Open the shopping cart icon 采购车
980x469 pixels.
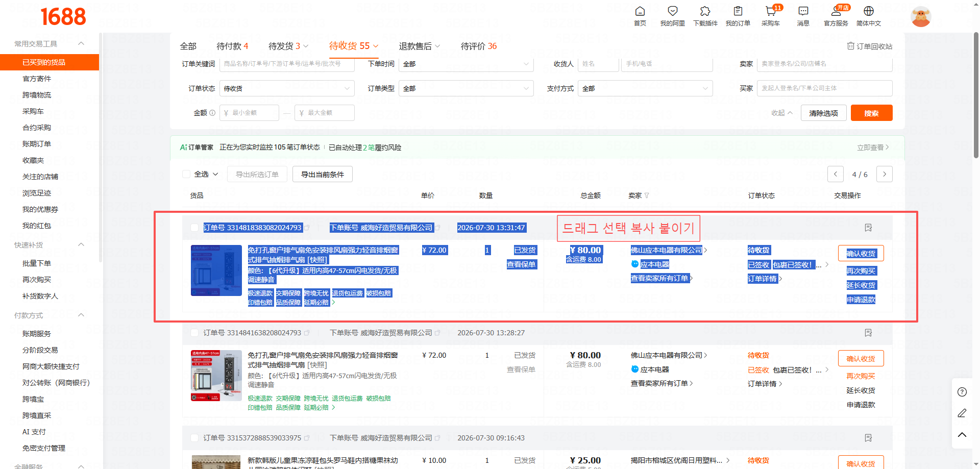[x=771, y=11]
